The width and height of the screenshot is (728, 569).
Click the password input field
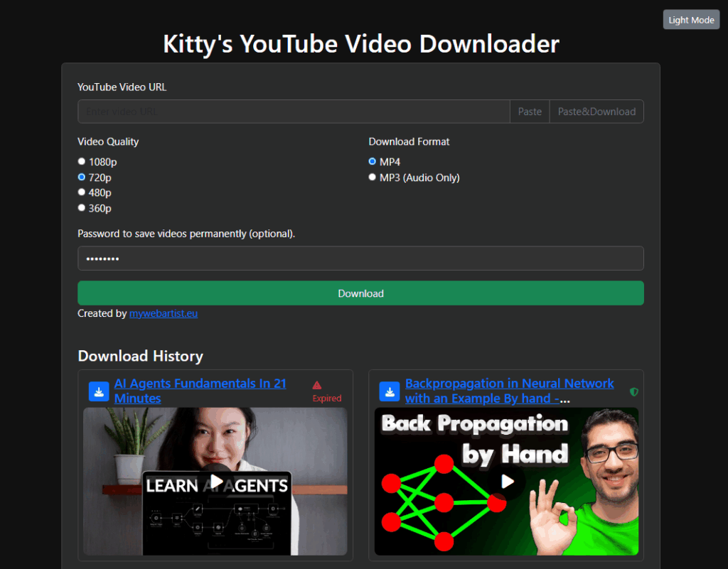360,259
